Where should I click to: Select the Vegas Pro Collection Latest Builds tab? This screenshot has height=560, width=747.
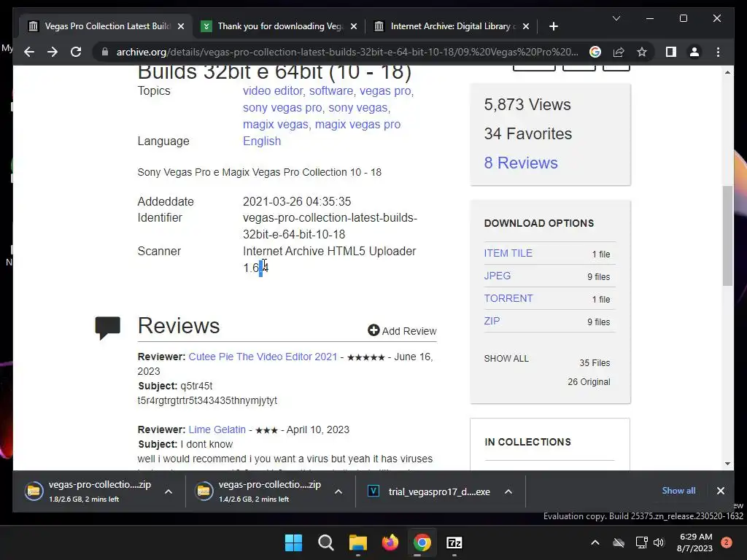pos(106,26)
